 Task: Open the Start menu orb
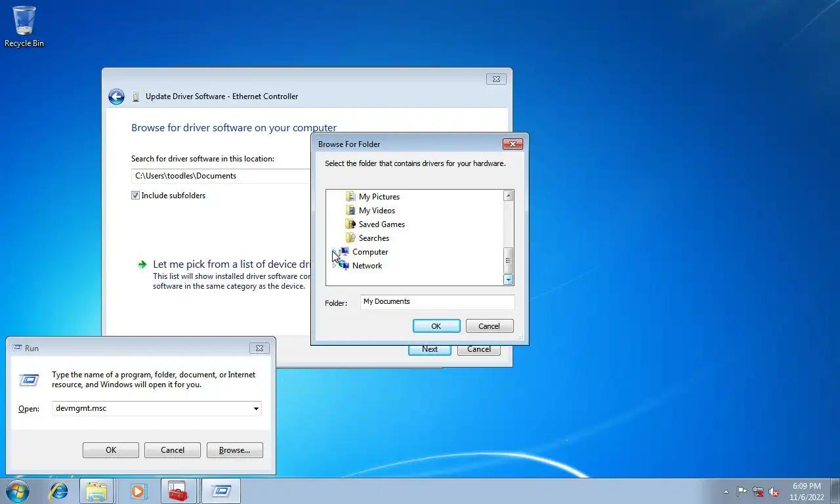click(18, 491)
